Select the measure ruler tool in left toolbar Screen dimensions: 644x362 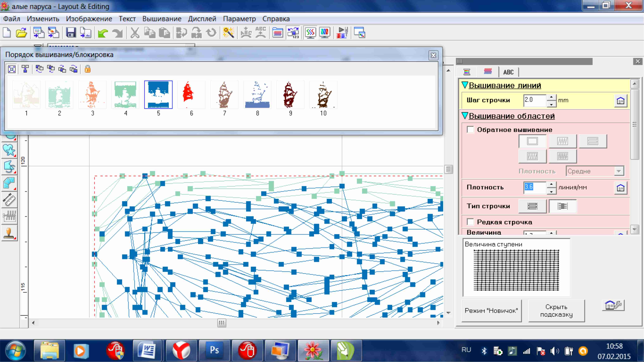[9, 199]
